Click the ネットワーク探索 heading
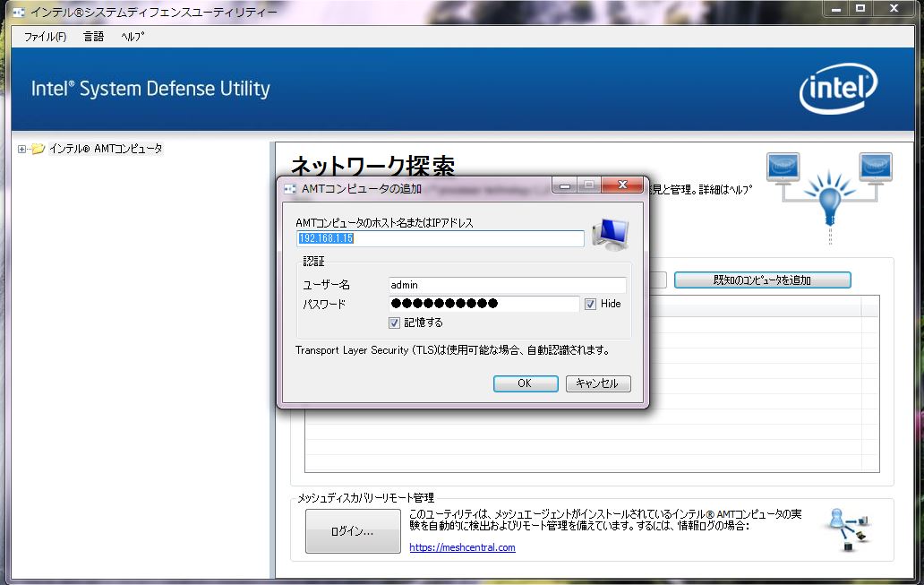The width and height of the screenshot is (924, 585). (372, 165)
